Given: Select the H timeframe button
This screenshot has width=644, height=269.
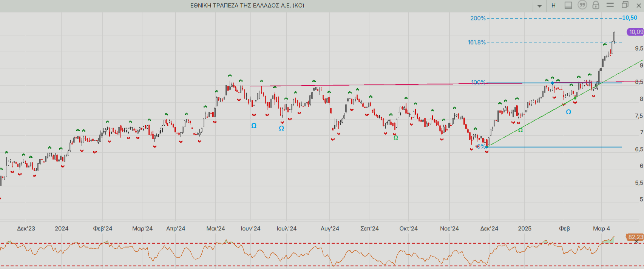Looking at the screenshot, I should 553,5.
